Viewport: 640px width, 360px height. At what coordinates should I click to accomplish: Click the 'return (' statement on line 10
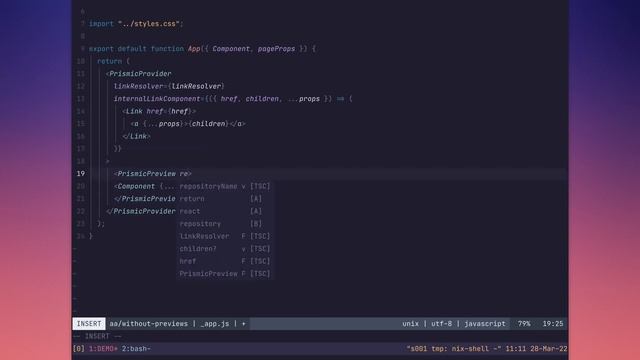click(x=113, y=61)
